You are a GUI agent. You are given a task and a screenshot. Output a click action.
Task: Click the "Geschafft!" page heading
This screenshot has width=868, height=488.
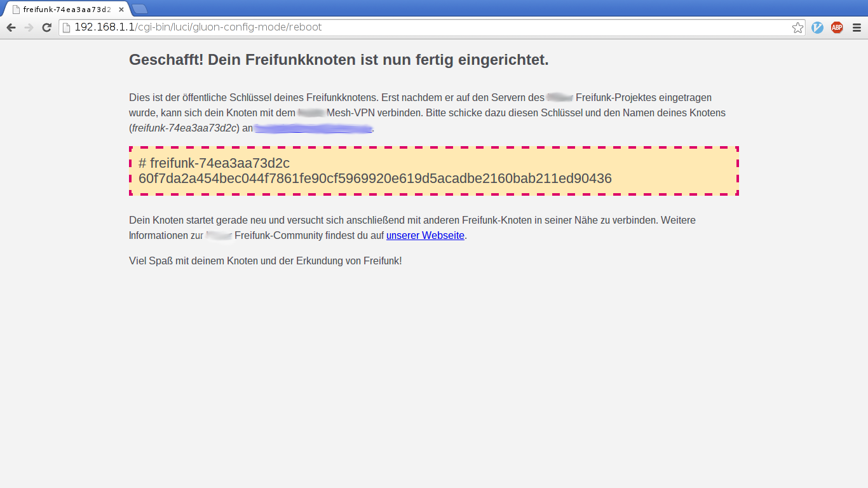pos(338,60)
